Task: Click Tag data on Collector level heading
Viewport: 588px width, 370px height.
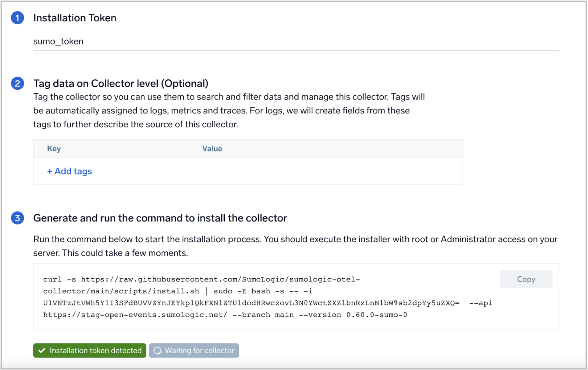Action: [x=121, y=83]
